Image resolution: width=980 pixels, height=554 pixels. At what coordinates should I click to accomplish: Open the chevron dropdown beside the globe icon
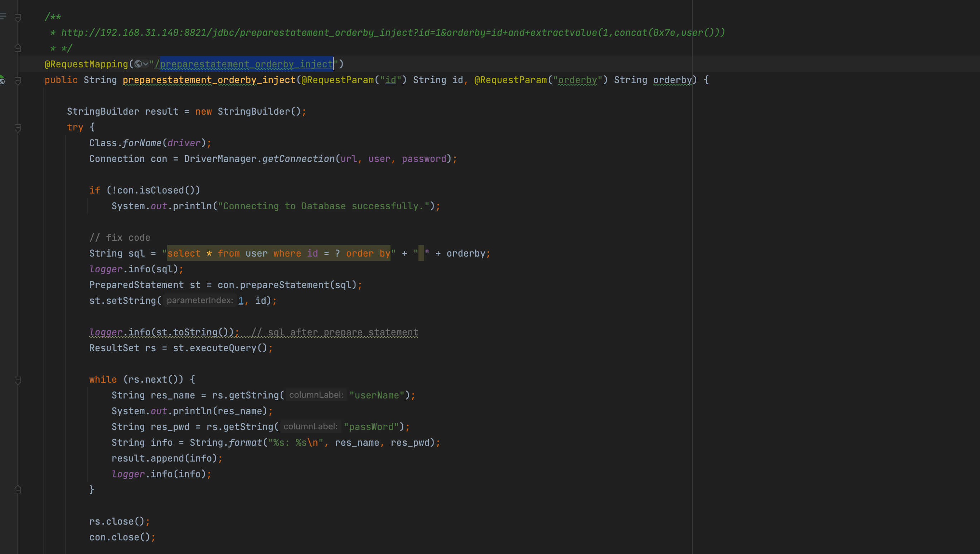[146, 64]
